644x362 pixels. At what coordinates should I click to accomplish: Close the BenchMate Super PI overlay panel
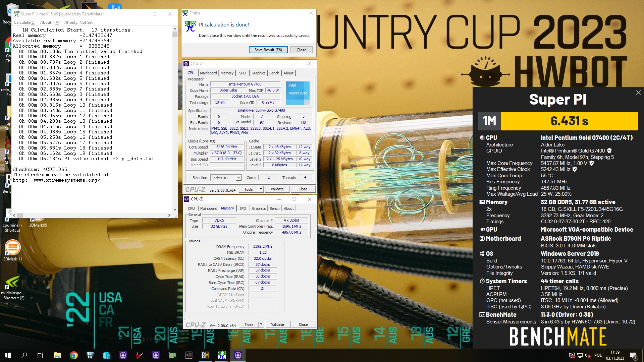tap(638, 93)
